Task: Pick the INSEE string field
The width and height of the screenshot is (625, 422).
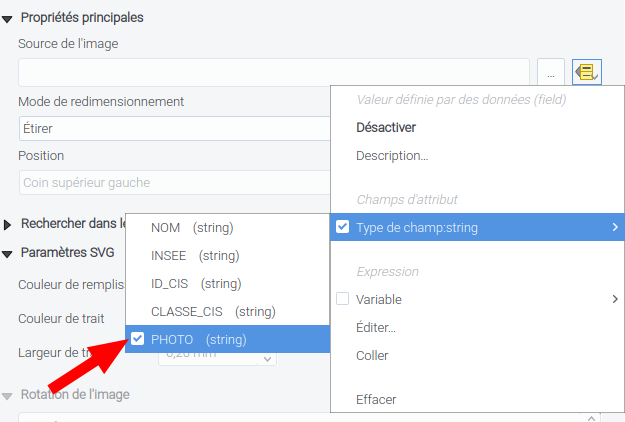Action: [x=194, y=255]
